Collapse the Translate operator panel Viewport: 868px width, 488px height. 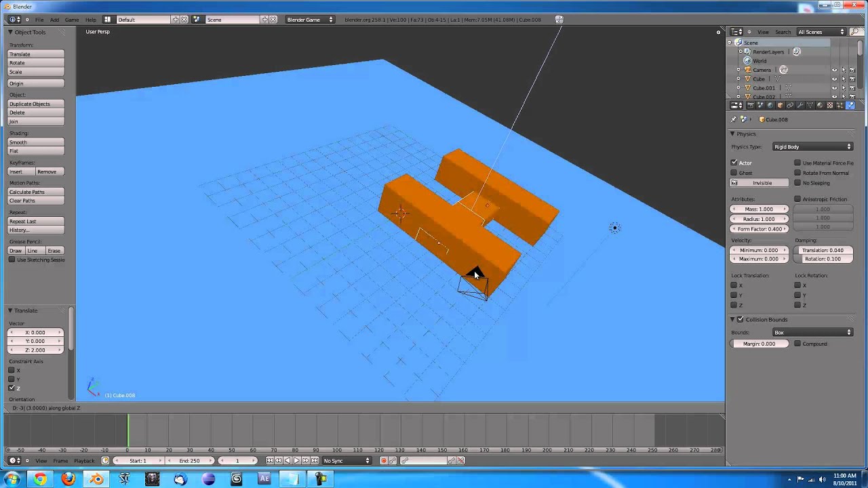click(x=10, y=310)
